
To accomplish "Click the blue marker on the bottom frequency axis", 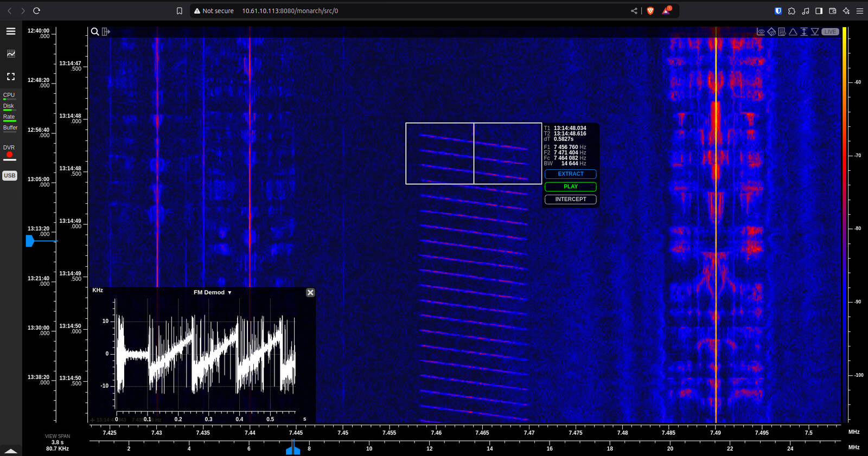I will tap(293, 449).
